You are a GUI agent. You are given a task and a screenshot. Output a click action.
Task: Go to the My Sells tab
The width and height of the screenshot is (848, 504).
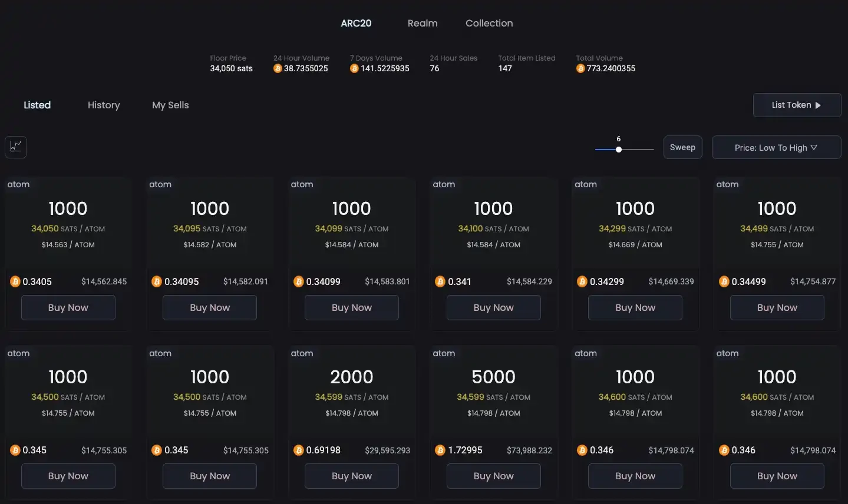click(170, 105)
